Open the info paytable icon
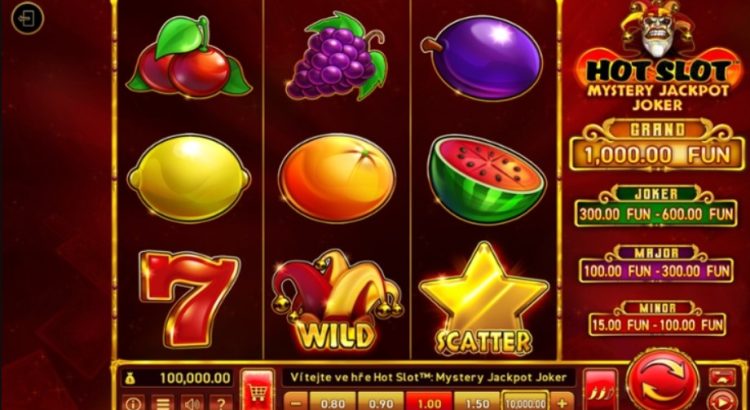The image size is (750, 410). (133, 403)
